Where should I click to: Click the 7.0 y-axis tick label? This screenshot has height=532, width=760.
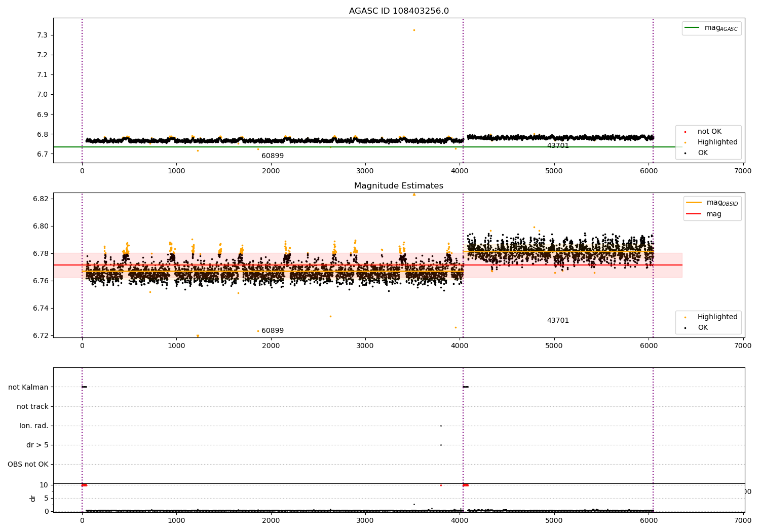pos(43,95)
